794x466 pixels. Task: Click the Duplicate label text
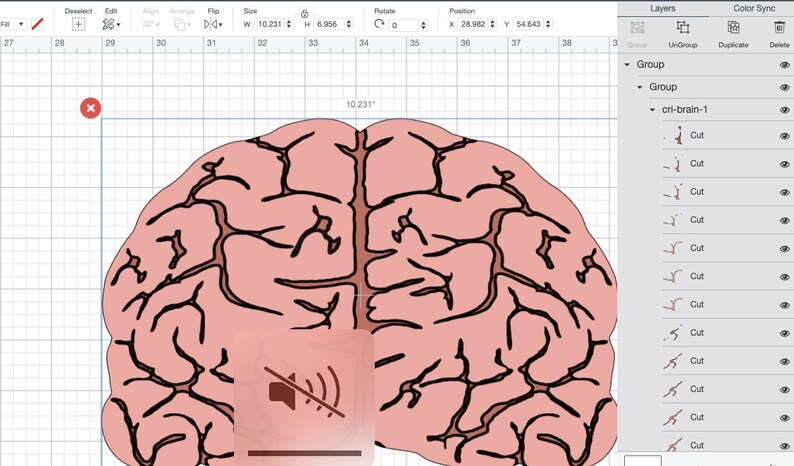(733, 45)
